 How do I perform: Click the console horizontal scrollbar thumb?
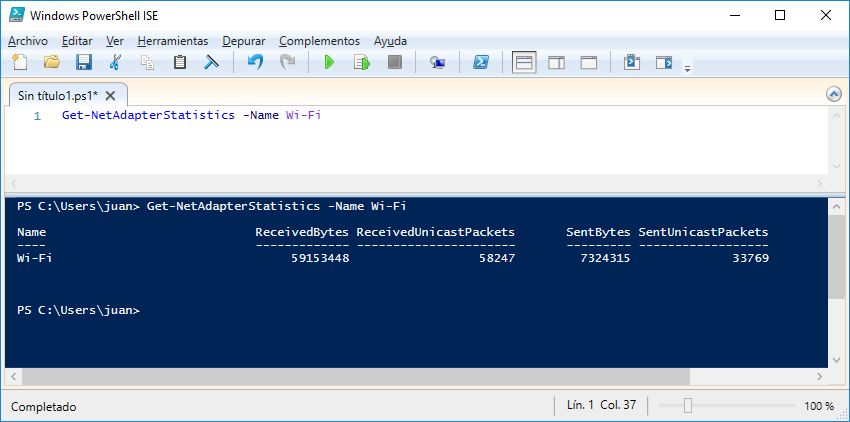click(x=356, y=376)
